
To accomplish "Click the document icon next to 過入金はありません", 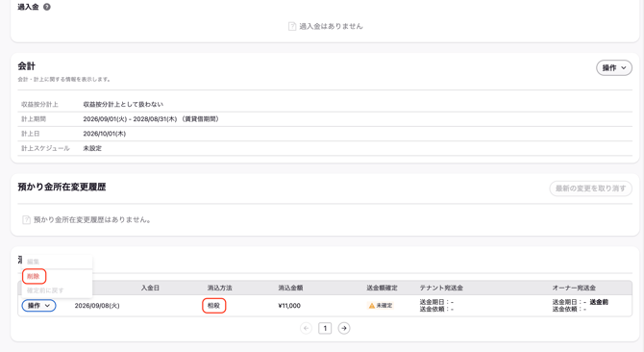I will pos(292,26).
